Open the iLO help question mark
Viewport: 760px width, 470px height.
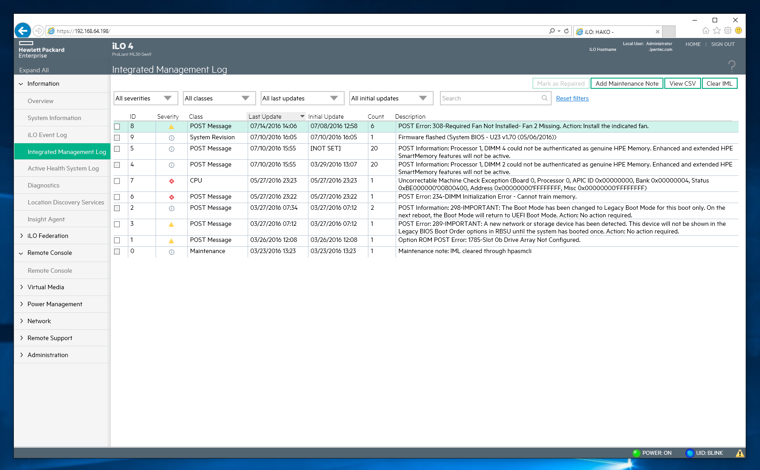731,65
